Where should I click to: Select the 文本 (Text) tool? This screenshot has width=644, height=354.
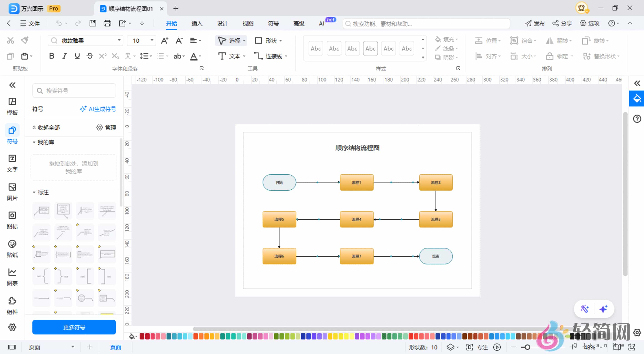pos(231,56)
